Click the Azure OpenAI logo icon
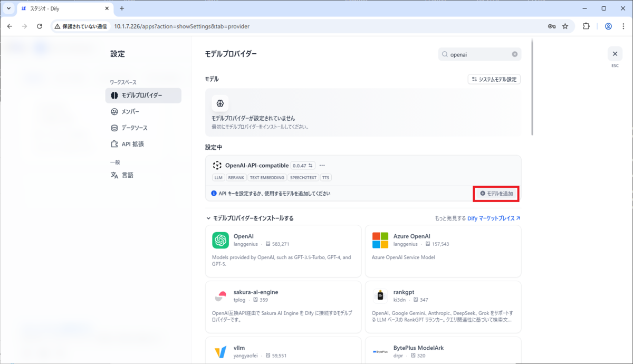This screenshot has height=364, width=633. click(x=380, y=240)
